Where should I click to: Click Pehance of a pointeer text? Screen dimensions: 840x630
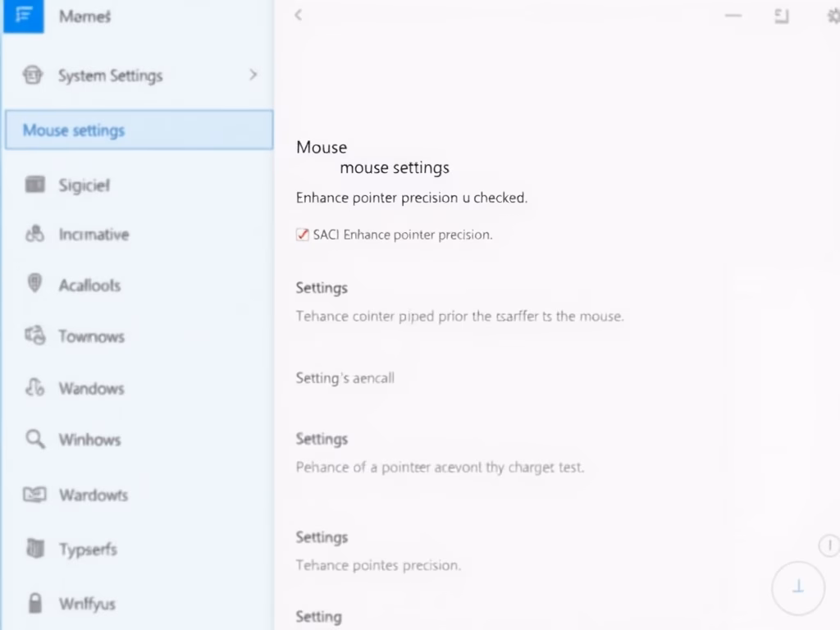point(440,467)
